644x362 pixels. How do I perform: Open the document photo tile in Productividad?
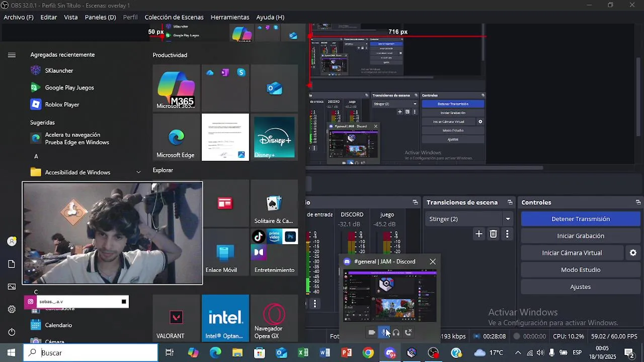[225, 137]
